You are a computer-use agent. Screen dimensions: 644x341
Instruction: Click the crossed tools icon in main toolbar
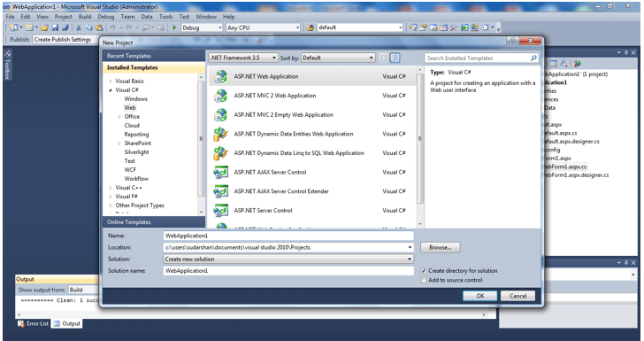tap(454, 27)
